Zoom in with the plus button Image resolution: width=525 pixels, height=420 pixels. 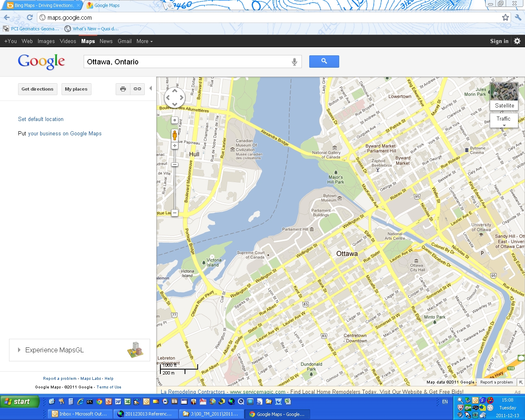[x=175, y=146]
